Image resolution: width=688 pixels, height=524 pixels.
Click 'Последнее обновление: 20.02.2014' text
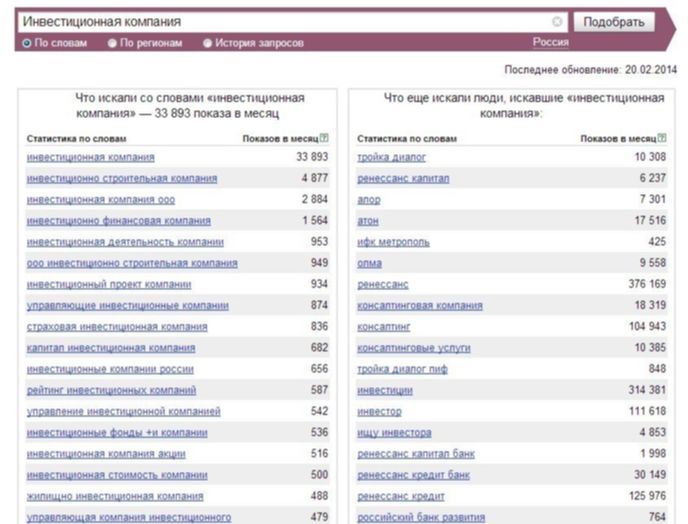(591, 69)
